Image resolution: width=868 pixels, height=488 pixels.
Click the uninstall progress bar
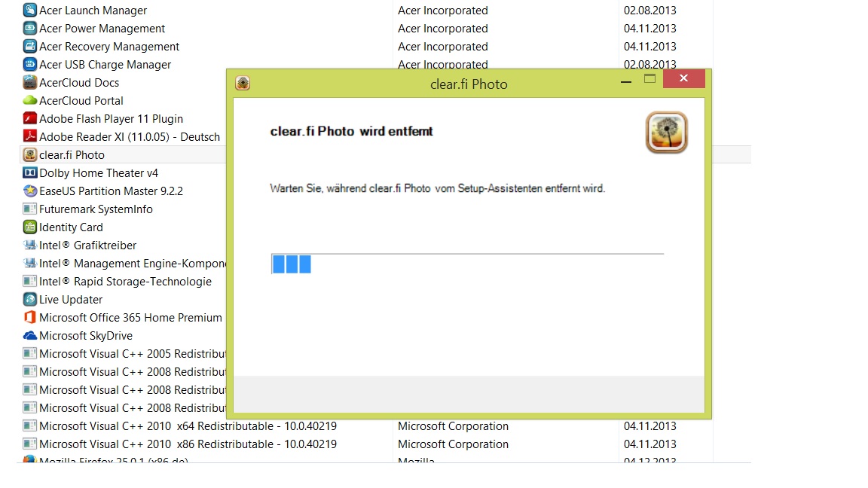(x=467, y=264)
